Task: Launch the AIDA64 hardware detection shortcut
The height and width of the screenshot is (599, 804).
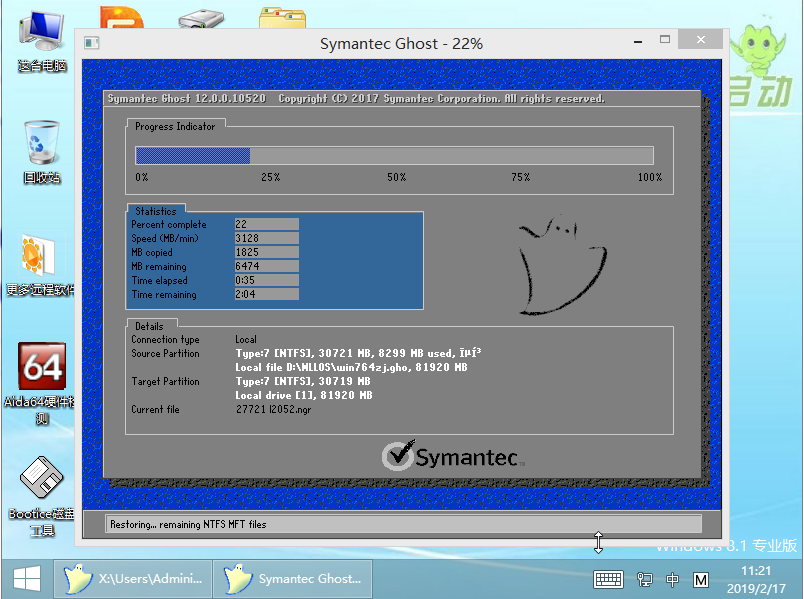Action: (x=41, y=372)
